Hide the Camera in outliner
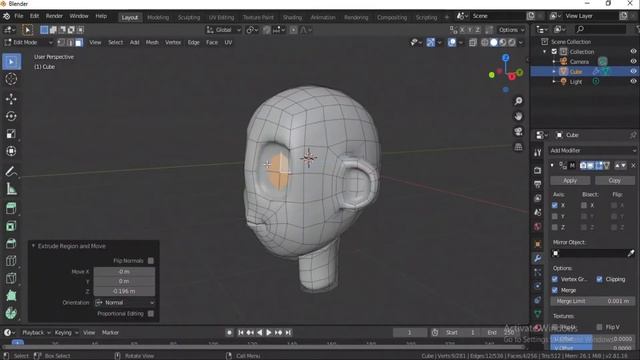This screenshot has height=360, width=640. coord(633,62)
